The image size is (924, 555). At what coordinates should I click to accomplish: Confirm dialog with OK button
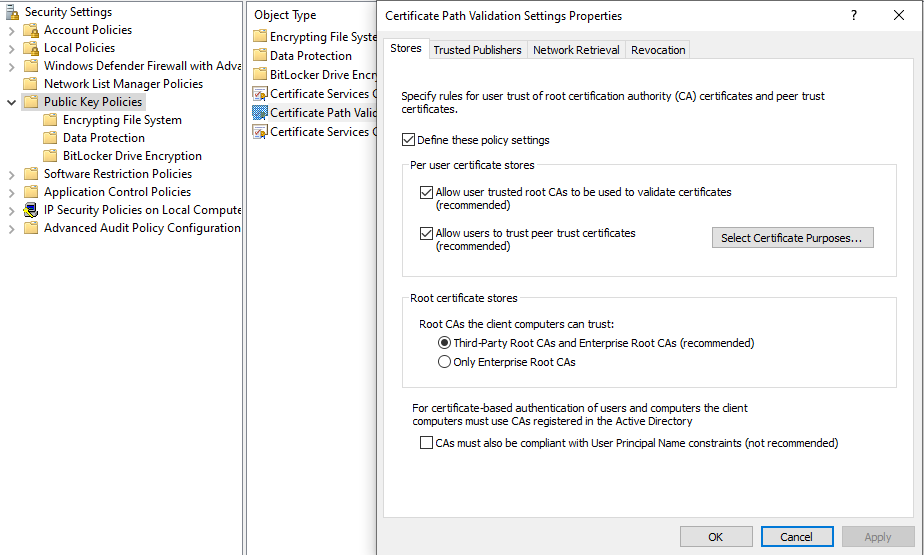[x=715, y=537]
